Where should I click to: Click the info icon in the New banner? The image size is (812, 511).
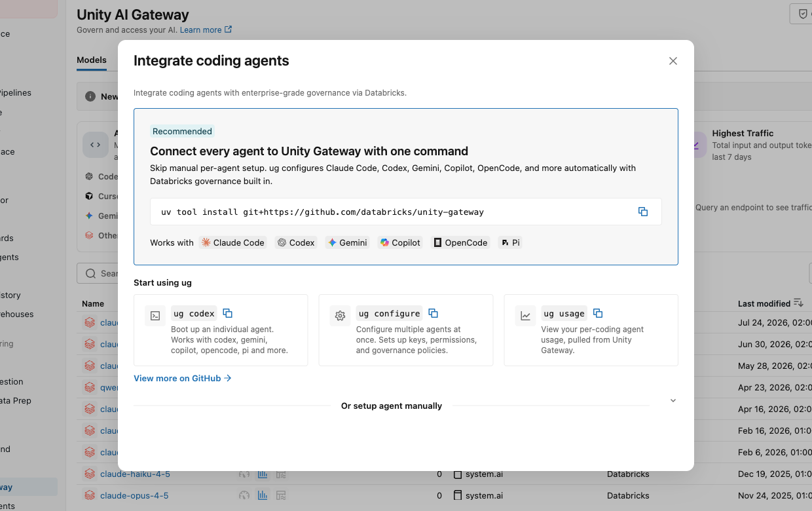click(90, 96)
